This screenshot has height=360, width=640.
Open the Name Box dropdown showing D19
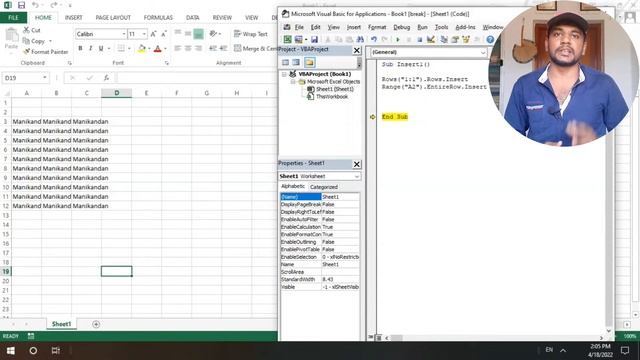click(44, 78)
